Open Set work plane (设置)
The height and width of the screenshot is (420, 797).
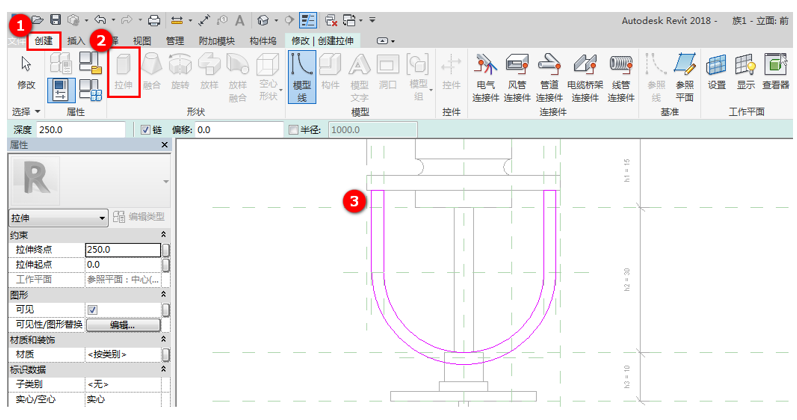tap(717, 72)
